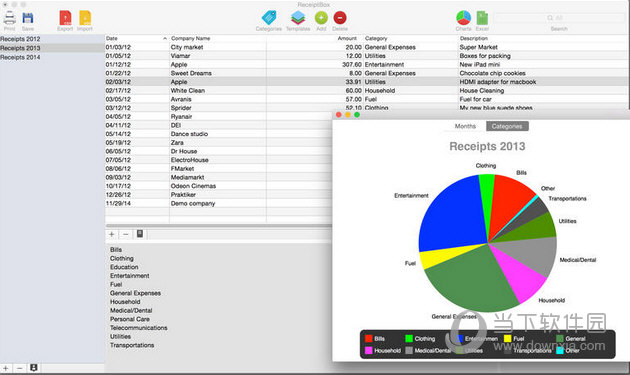This screenshot has height=375, width=630.
Task: Select the Sweet Dreams receipt row
Action: pos(367,73)
